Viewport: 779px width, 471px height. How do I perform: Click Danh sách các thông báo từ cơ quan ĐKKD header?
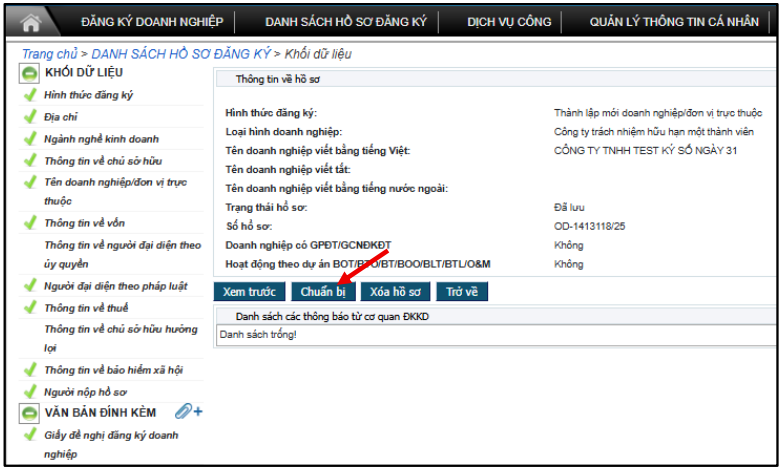[x=496, y=316]
